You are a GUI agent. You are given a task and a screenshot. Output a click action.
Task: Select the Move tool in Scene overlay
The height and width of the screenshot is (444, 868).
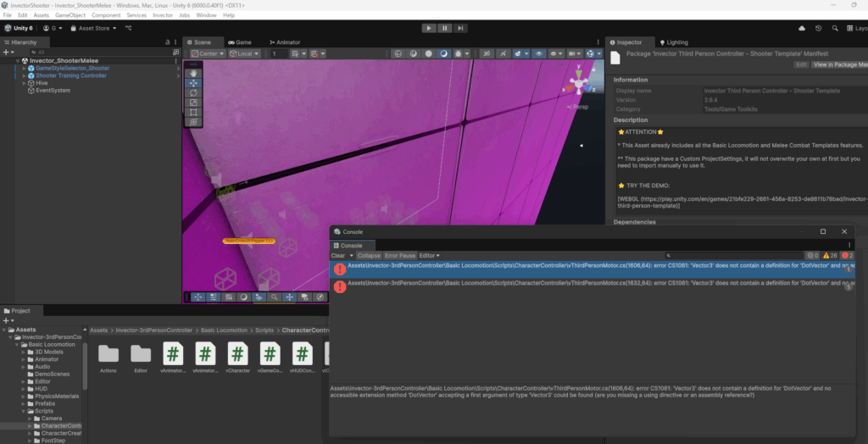pyautogui.click(x=193, y=83)
